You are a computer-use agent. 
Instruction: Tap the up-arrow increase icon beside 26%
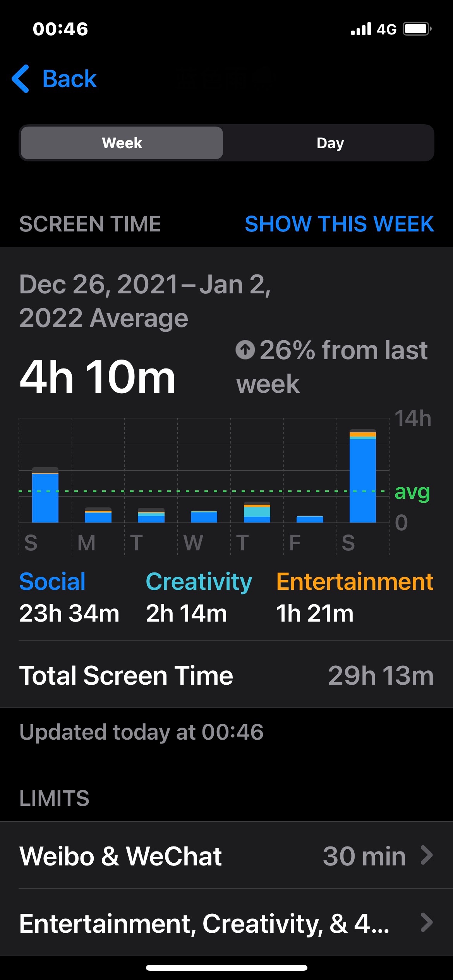pos(245,350)
